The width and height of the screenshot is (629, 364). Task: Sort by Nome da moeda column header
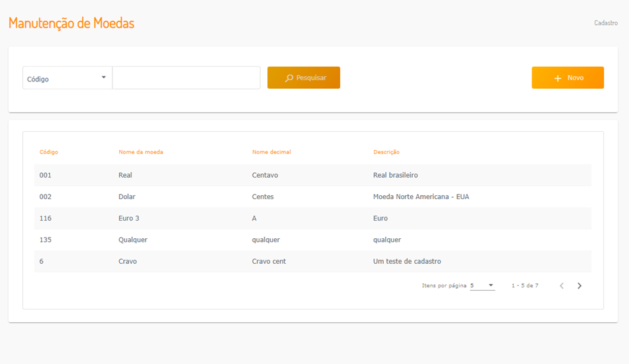[x=141, y=152]
